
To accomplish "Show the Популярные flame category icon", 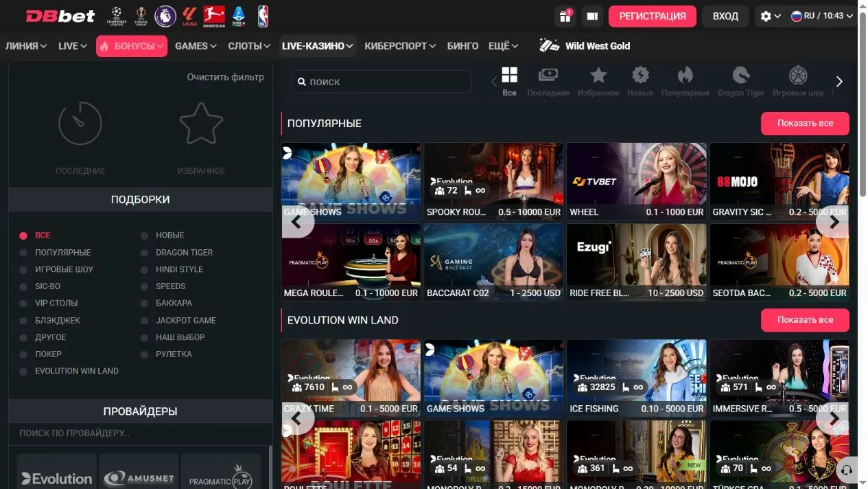I will pyautogui.click(x=685, y=81).
